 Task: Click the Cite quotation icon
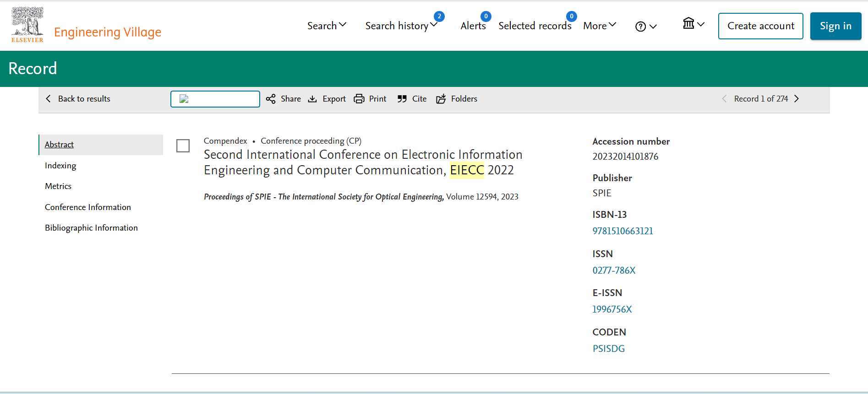(x=402, y=99)
